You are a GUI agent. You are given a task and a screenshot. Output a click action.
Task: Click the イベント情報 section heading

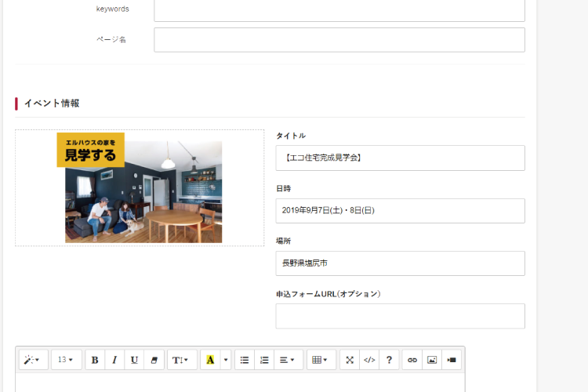pyautogui.click(x=52, y=103)
